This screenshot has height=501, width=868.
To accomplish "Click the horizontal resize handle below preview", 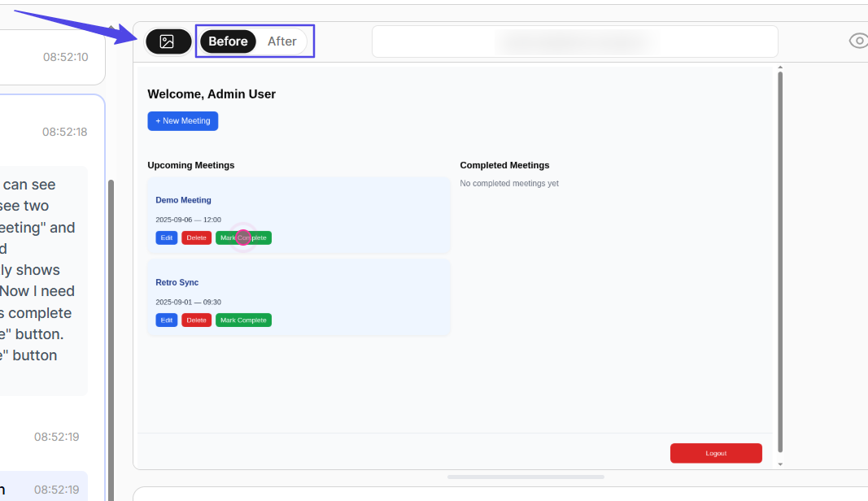I will [526, 477].
